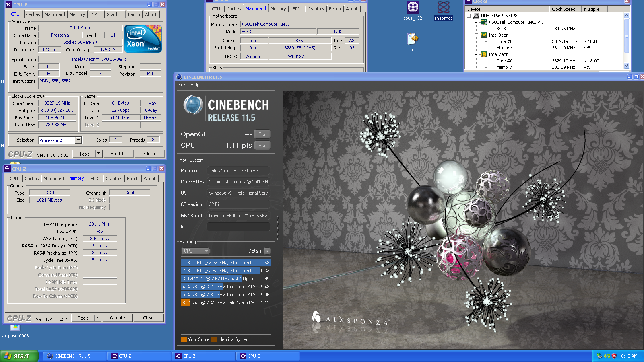Click Close button in Memory CPU-Z window
Screen dimensions: 644x362
point(148,318)
